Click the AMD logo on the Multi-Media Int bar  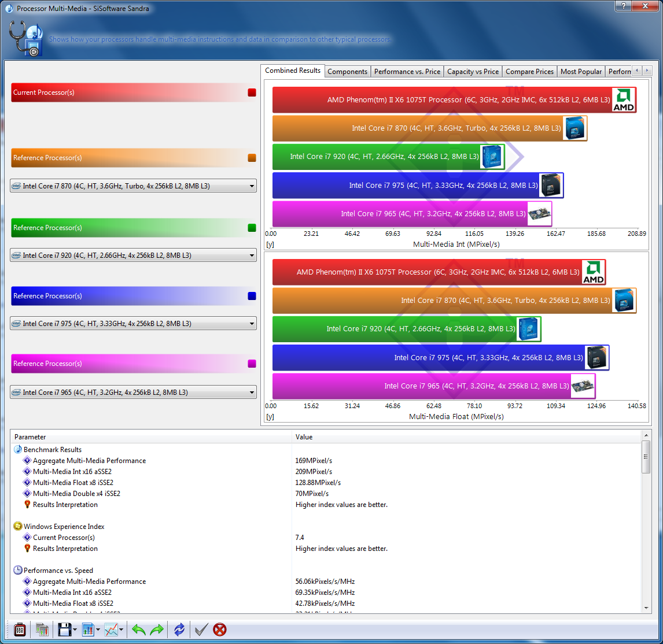tap(624, 100)
